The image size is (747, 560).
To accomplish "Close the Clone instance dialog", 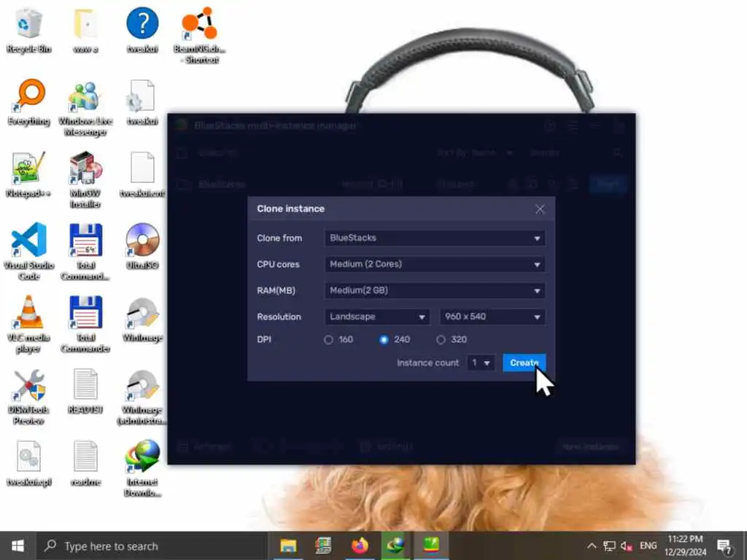I will (540, 209).
